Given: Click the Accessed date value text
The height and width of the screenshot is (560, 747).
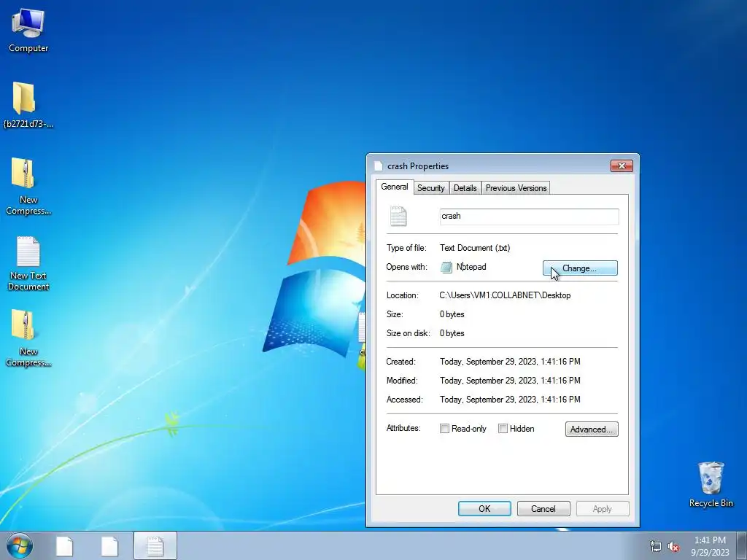Looking at the screenshot, I should (510, 400).
